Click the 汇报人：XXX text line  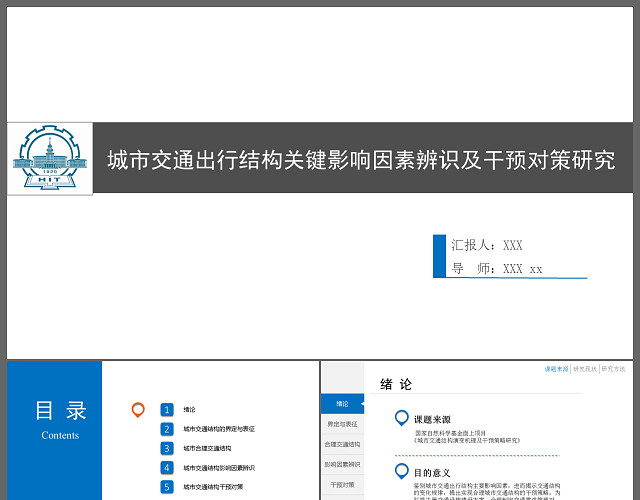[487, 245]
